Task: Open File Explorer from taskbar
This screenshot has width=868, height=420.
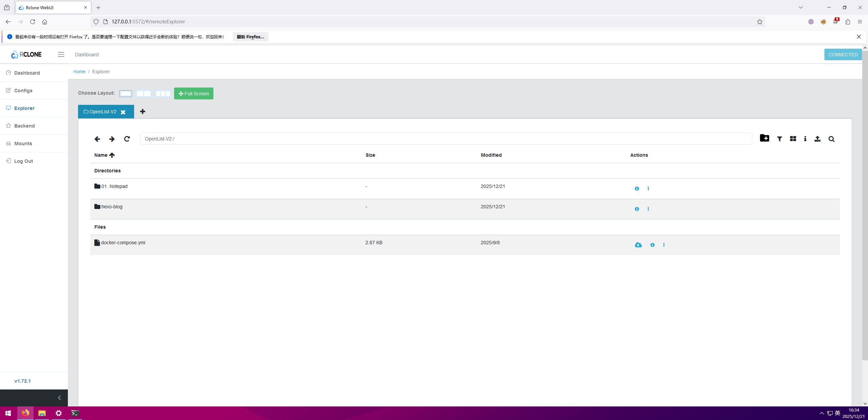Action: tap(42, 413)
